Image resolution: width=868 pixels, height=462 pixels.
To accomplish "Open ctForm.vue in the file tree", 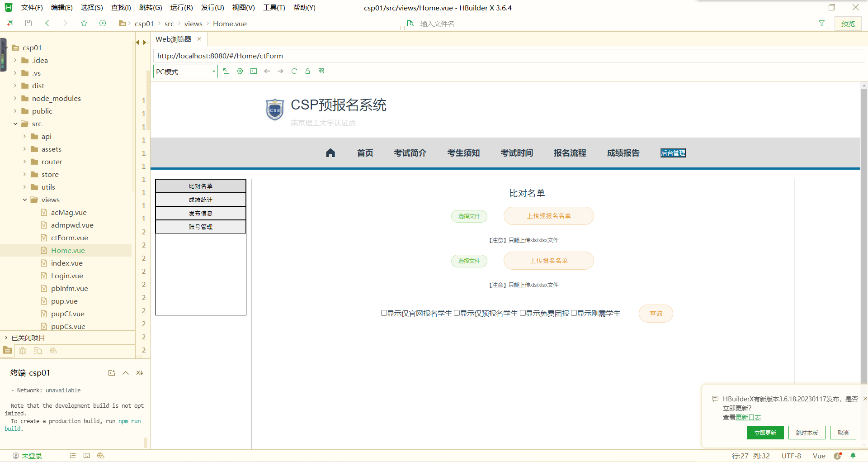I will (69, 238).
